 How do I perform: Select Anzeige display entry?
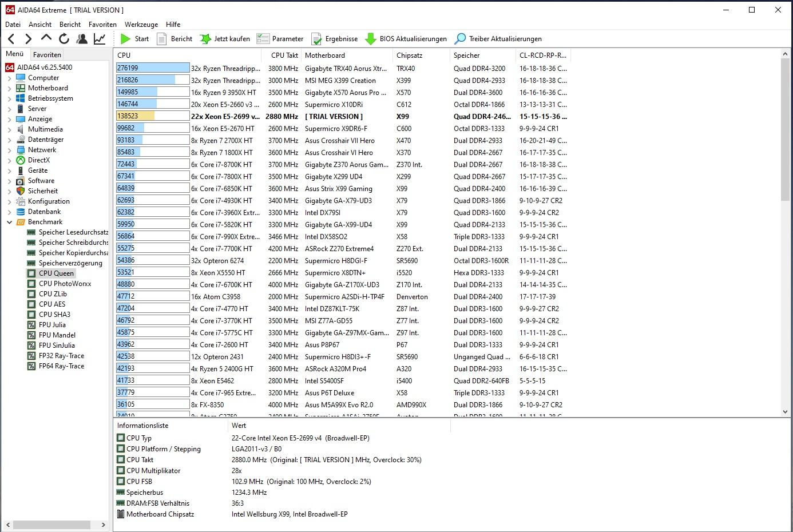[40, 119]
